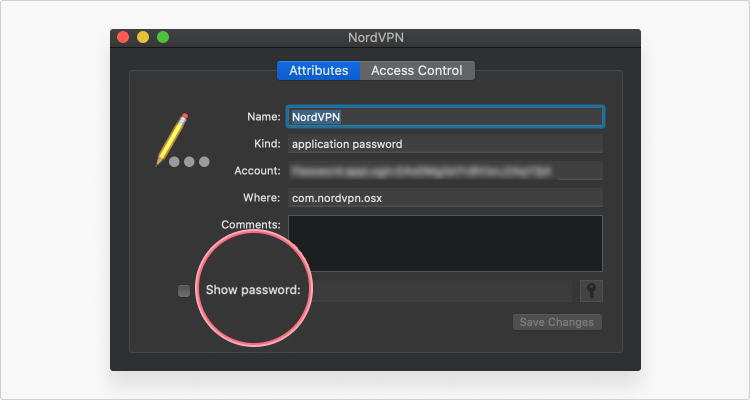Click inside the Comments text area
This screenshot has height=400, width=750.
[445, 244]
